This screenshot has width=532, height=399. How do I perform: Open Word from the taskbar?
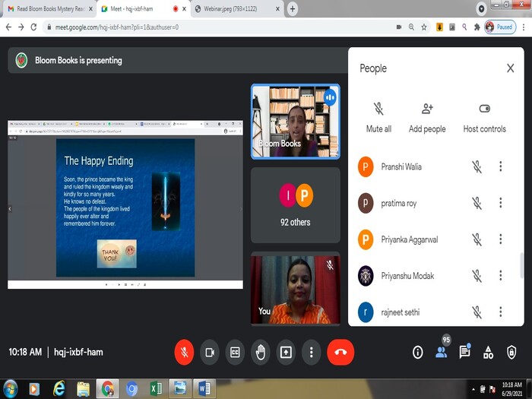point(204,389)
